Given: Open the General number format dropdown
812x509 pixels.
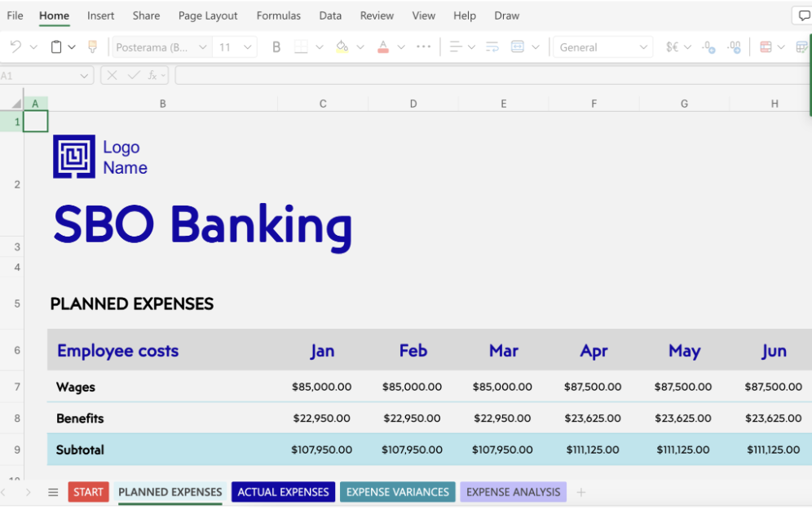Looking at the screenshot, I should tap(602, 47).
